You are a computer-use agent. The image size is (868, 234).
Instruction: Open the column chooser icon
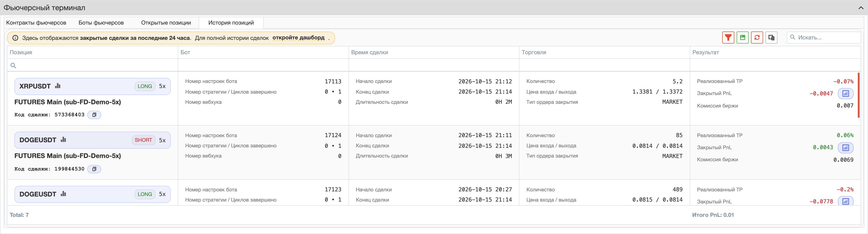coord(771,37)
